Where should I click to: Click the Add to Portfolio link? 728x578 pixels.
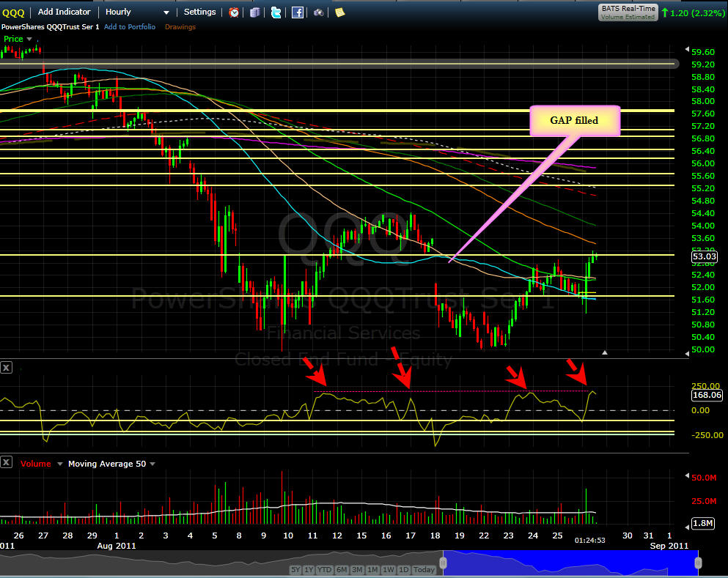(130, 27)
